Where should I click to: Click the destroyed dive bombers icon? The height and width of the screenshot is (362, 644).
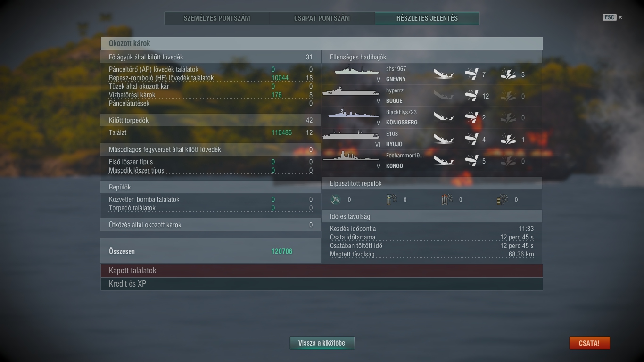click(x=391, y=199)
